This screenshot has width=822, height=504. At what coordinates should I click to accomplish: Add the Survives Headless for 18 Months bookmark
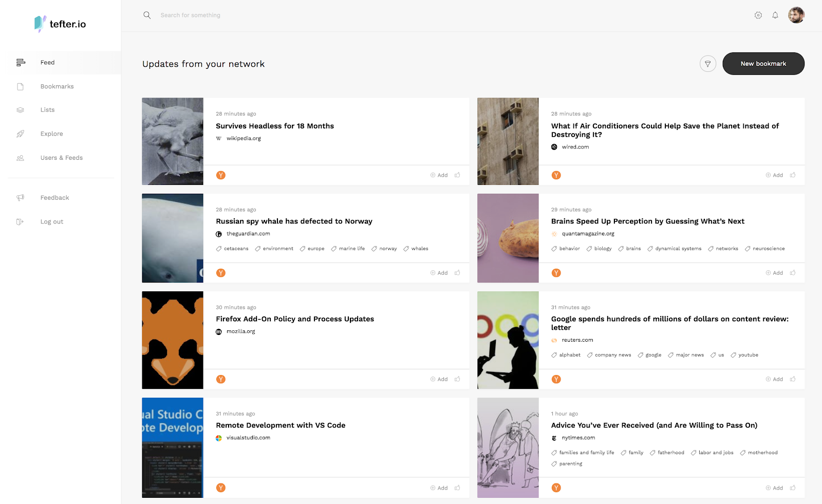pos(439,175)
